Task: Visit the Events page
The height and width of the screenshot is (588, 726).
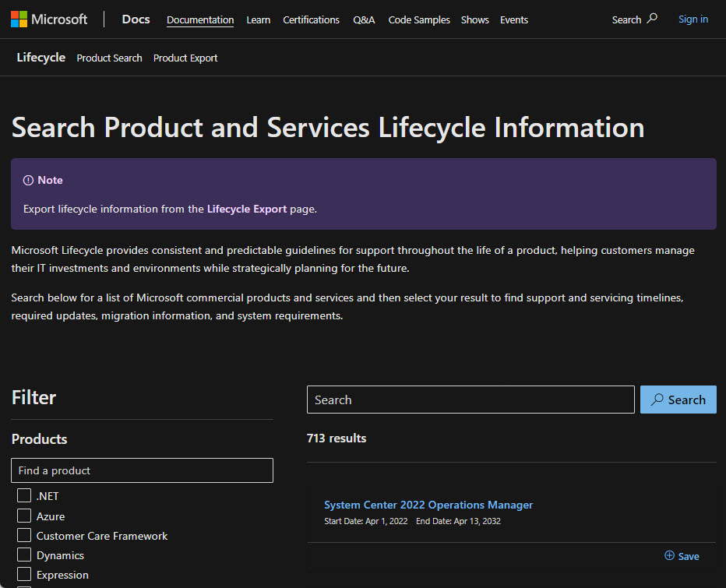Action: coord(514,20)
